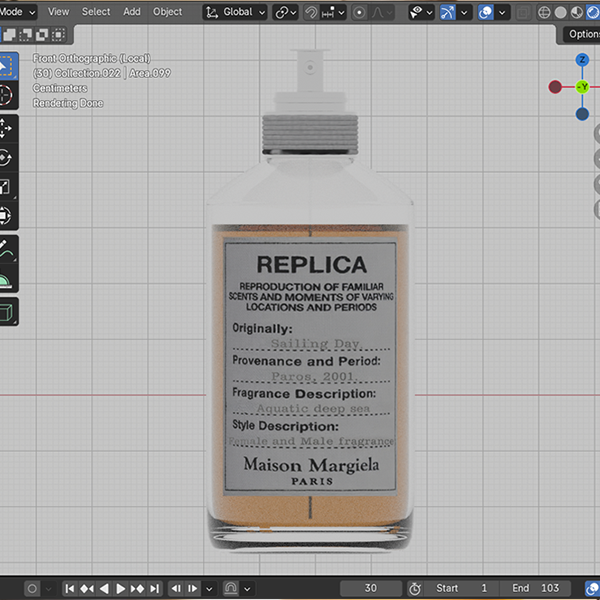Toggle auto keying record button
The height and width of the screenshot is (600, 600).
click(x=32, y=589)
